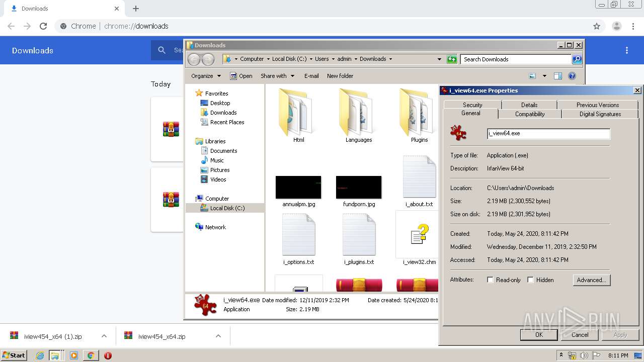Click the Search Downloads input box
644x362 pixels.
[x=516, y=59]
